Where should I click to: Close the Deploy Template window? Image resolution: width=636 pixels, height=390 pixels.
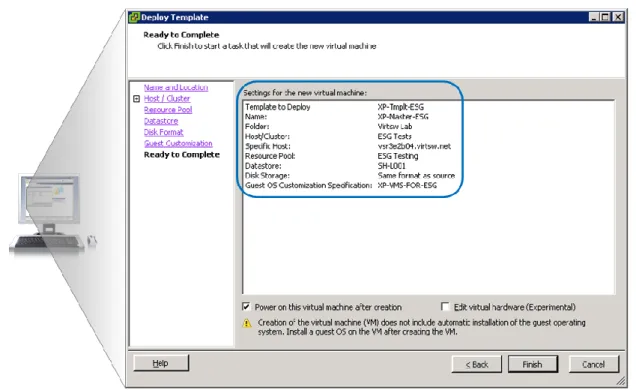pos(617,17)
